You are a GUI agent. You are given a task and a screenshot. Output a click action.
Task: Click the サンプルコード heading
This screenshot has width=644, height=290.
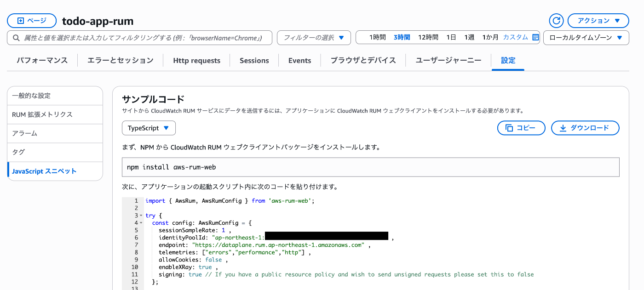pyautogui.click(x=153, y=99)
